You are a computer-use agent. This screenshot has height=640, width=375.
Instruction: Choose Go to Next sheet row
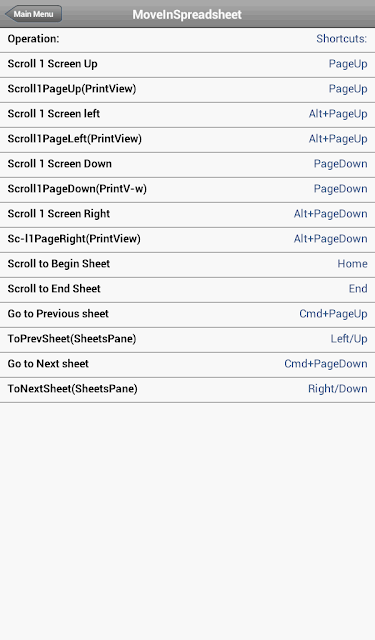tap(187, 365)
